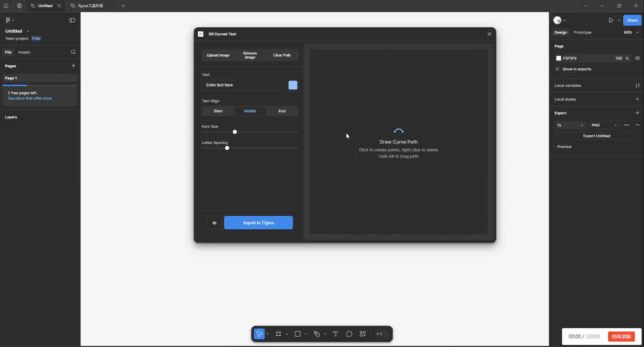
Task: Expand Pen tool options arrow
Action: tap(325, 334)
